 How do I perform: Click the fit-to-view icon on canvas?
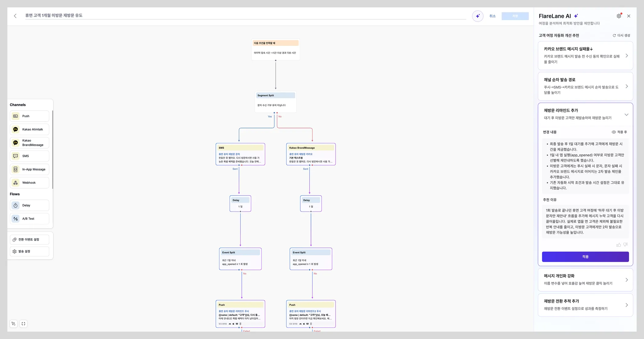23,324
